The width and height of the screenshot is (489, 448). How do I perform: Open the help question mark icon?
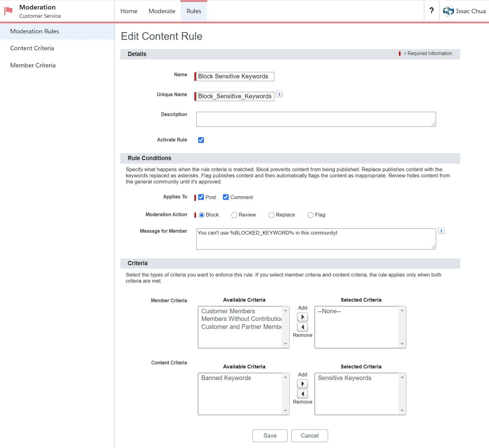click(x=431, y=11)
